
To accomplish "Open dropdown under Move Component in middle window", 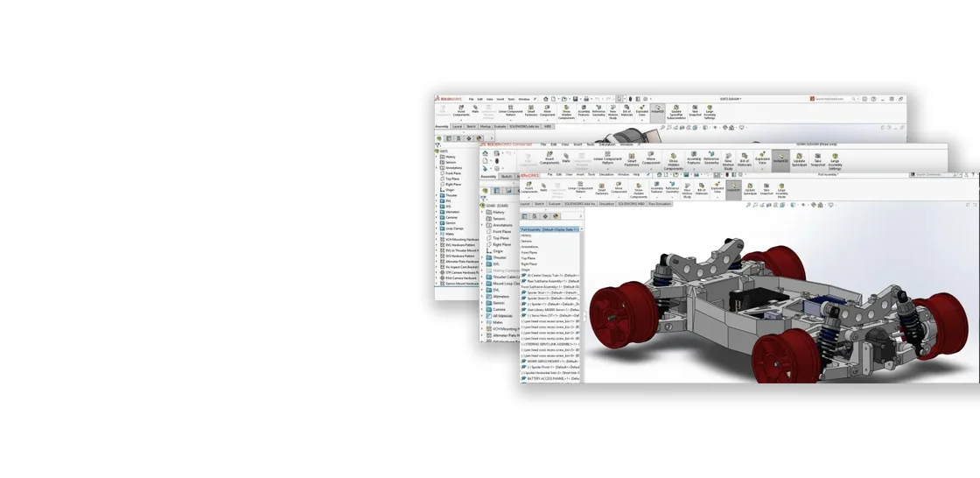I will point(651,168).
